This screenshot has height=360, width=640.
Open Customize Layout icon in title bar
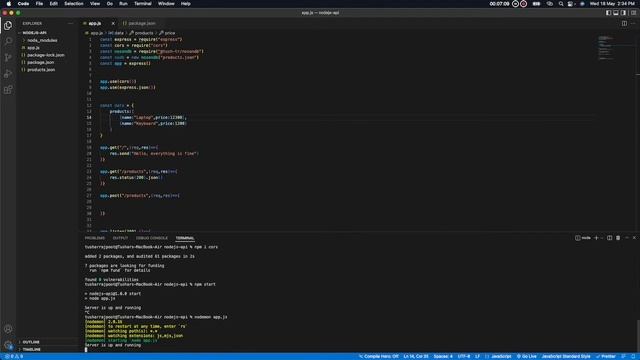pos(633,13)
